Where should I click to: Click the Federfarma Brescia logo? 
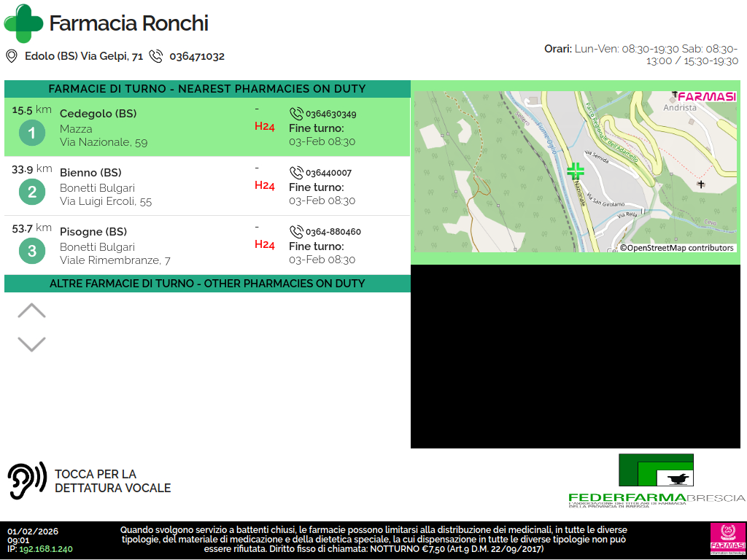[656, 481]
